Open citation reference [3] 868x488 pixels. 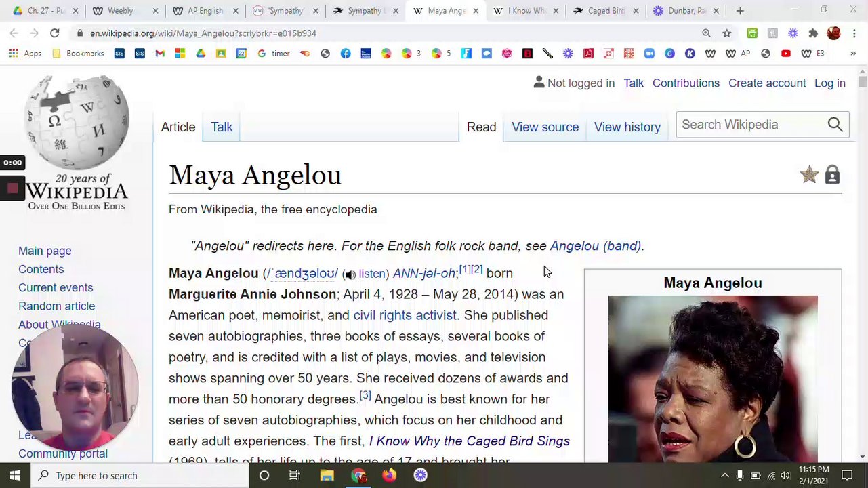click(x=365, y=395)
